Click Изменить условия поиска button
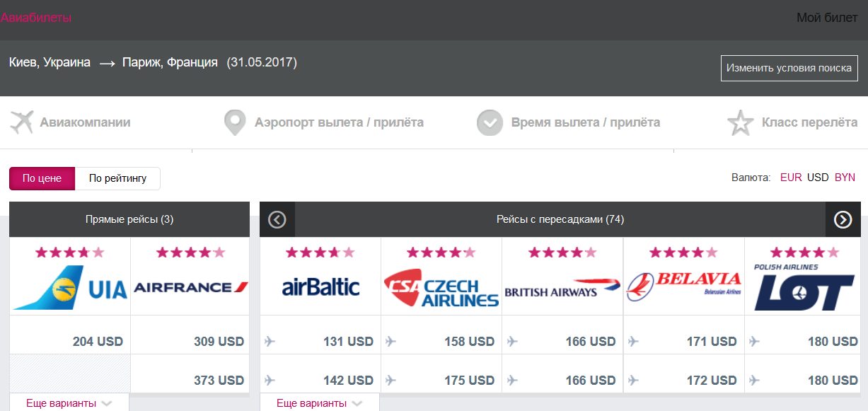868x411 pixels. click(789, 69)
